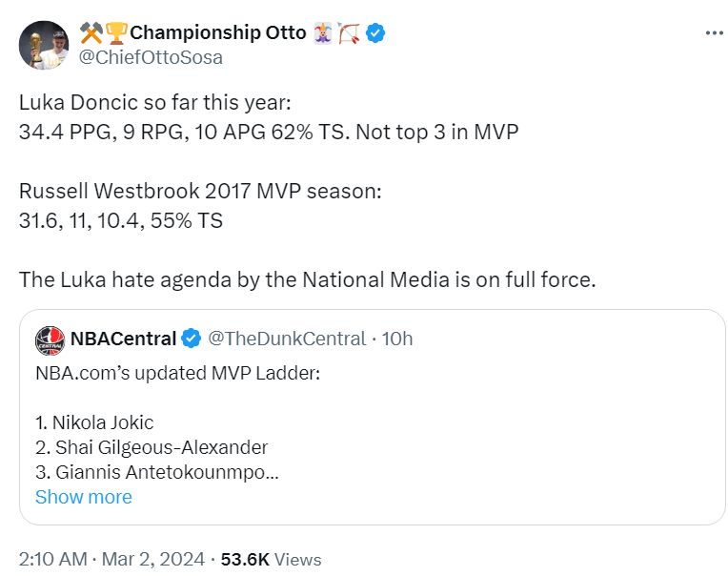Open the NBACentral round logo avatar
This screenshot has width=728, height=576.
pyautogui.click(x=50, y=339)
